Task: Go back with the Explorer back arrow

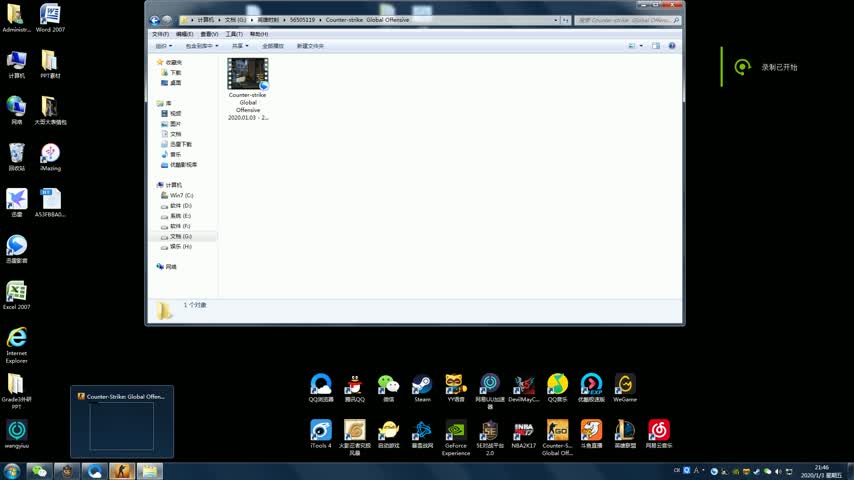Action: coord(155,20)
